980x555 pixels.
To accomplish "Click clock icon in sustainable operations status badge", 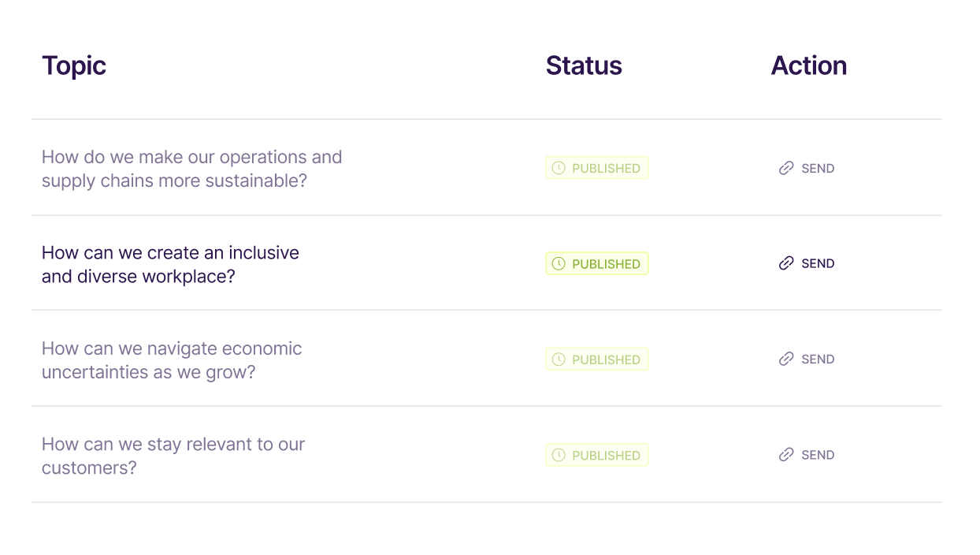I will click(559, 168).
